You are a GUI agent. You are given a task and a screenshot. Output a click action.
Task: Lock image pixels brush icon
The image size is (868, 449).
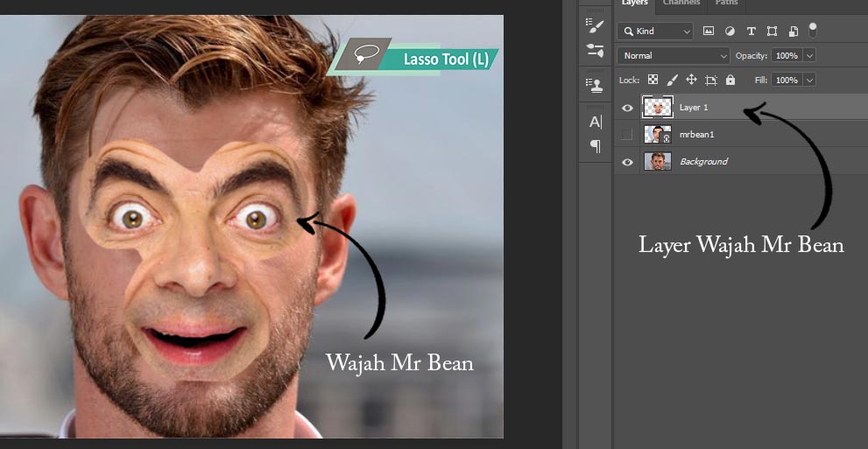pyautogui.click(x=672, y=80)
